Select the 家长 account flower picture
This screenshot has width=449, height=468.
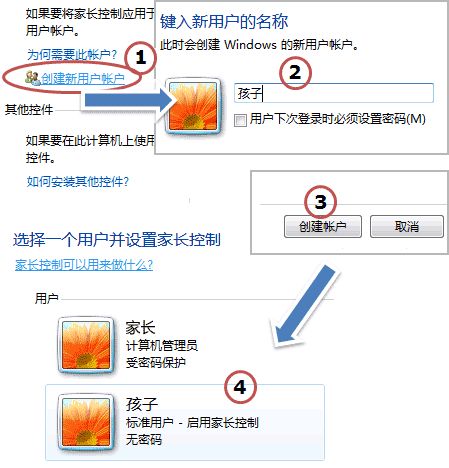click(x=86, y=345)
